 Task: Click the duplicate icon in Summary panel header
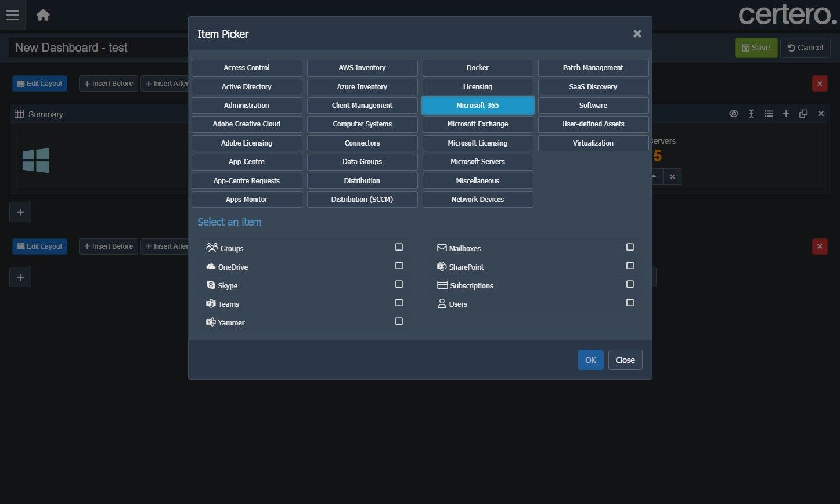[803, 114]
